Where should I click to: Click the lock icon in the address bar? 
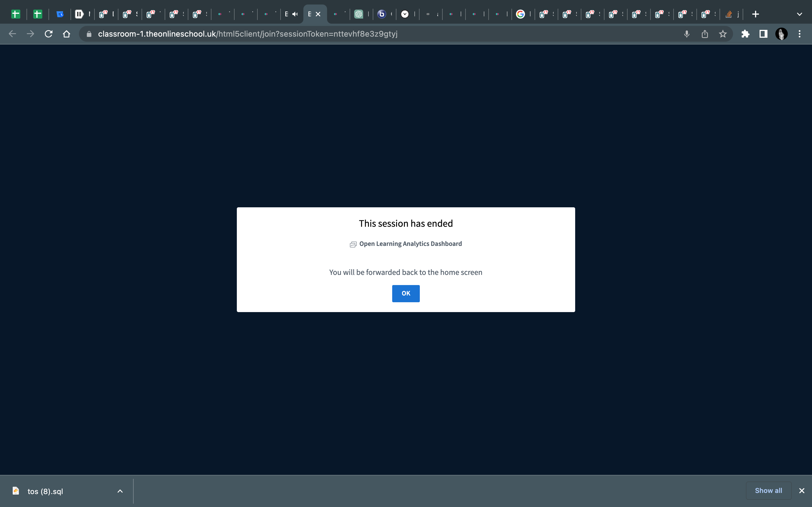[89, 34]
